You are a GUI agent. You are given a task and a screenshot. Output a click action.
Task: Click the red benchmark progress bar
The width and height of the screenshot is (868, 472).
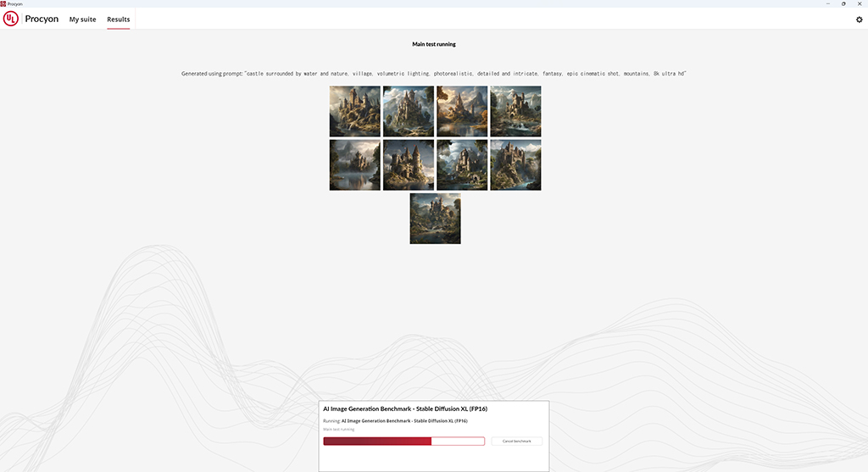click(404, 441)
